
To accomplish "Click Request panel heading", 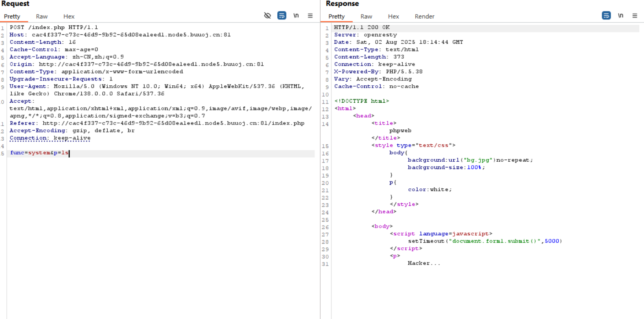I will (x=15, y=4).
